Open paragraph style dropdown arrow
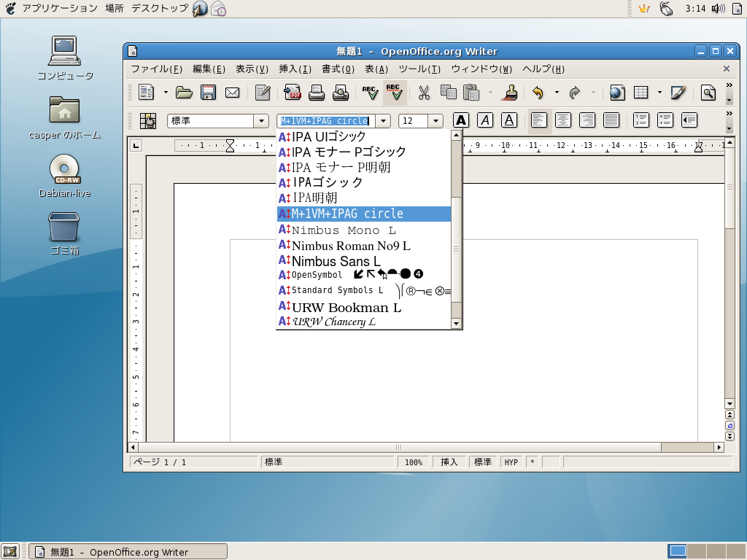This screenshot has height=560, width=747. [x=261, y=121]
